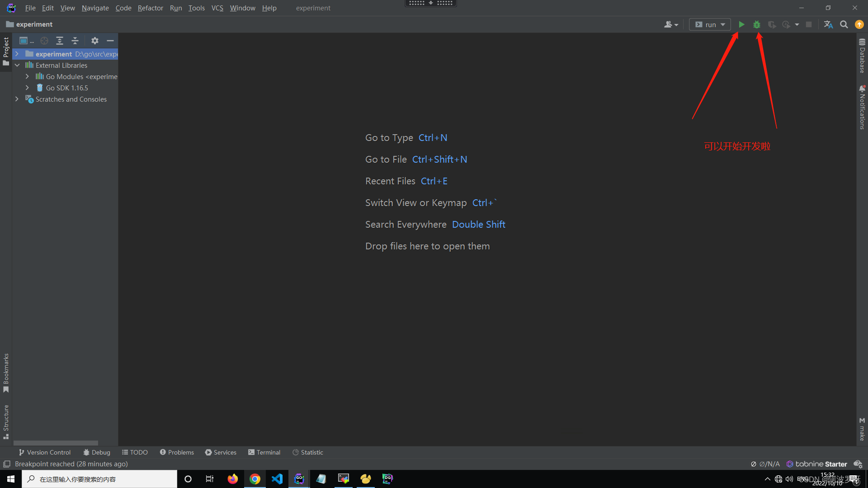868x488 pixels.
Task: Open Visual Studio Code from taskbar
Action: click(x=277, y=479)
